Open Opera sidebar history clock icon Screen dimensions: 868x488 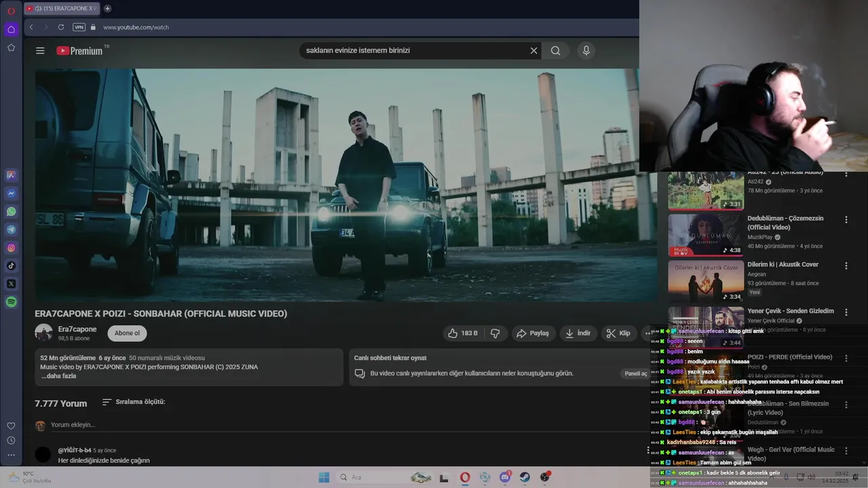click(11, 441)
